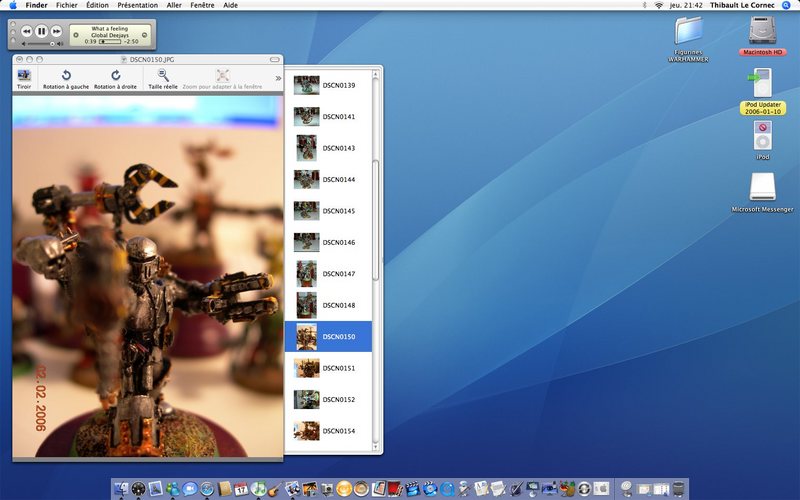The width and height of the screenshot is (800, 500).
Task: Open Spotlight search in menu bar
Action: (786, 5)
